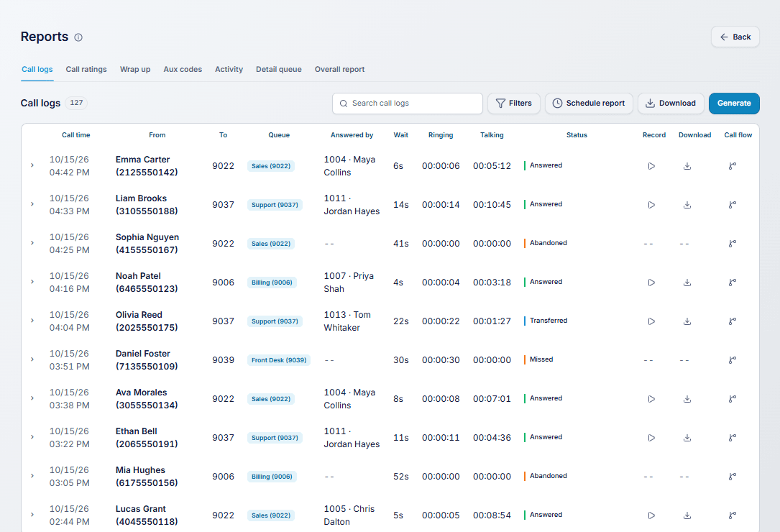Go to the Aux codes tab
780x532 pixels.
(x=183, y=69)
